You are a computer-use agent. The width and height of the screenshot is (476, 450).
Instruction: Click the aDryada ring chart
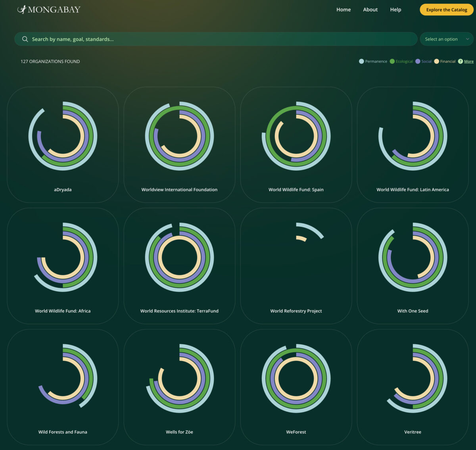tap(63, 136)
